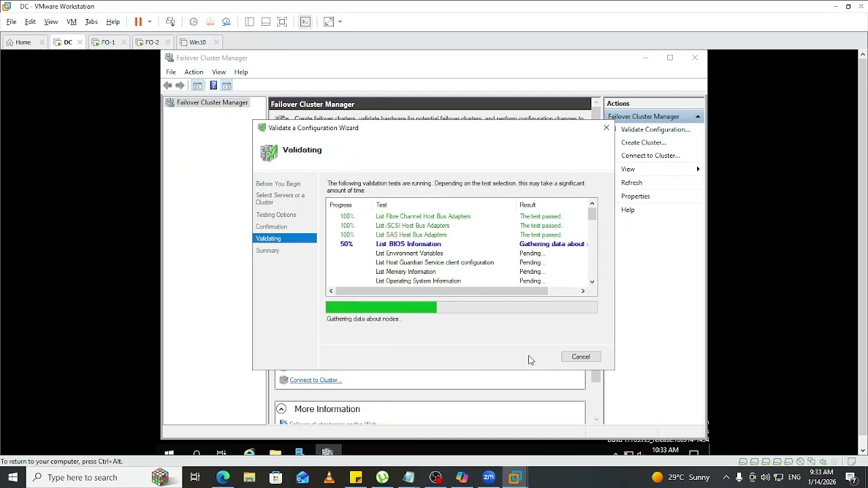Collapse the More Information section

pos(281,409)
